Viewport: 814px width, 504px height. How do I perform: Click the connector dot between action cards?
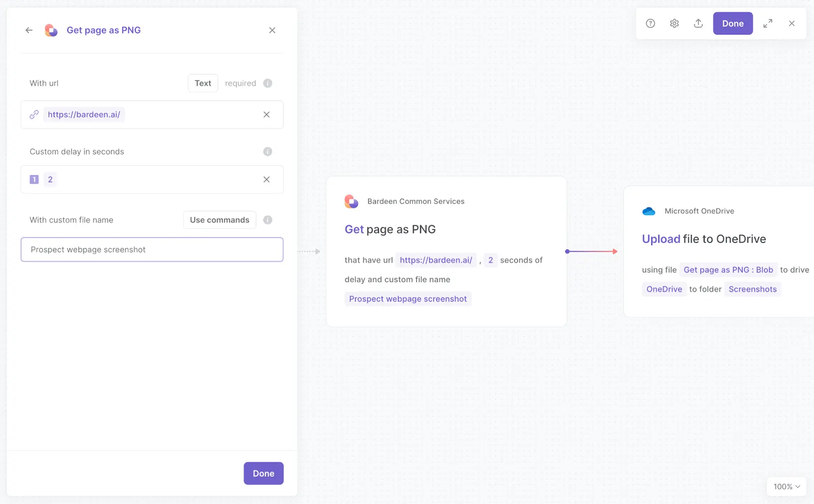pyautogui.click(x=567, y=252)
